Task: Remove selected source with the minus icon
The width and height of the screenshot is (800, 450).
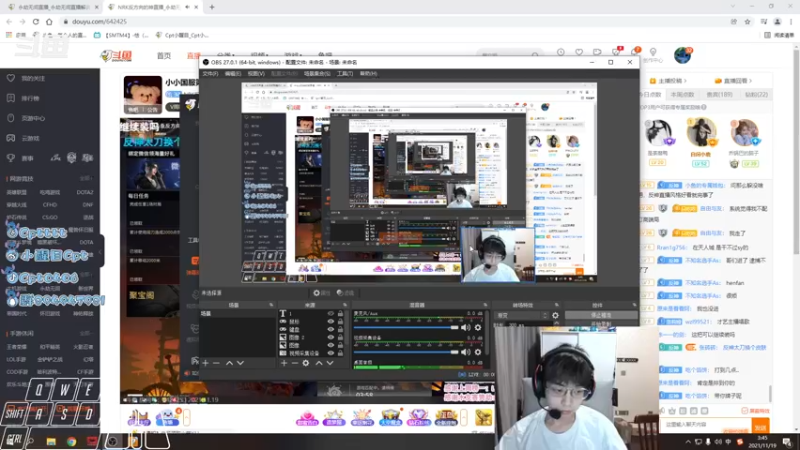Action: coord(294,363)
